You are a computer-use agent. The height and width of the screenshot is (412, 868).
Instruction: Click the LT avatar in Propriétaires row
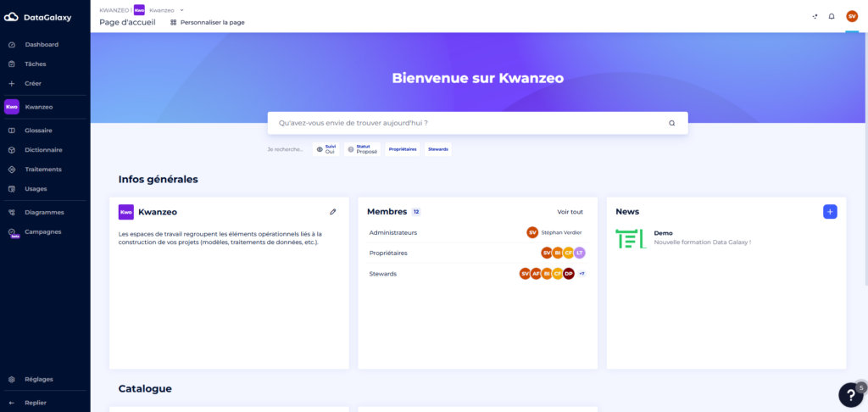pyautogui.click(x=580, y=253)
